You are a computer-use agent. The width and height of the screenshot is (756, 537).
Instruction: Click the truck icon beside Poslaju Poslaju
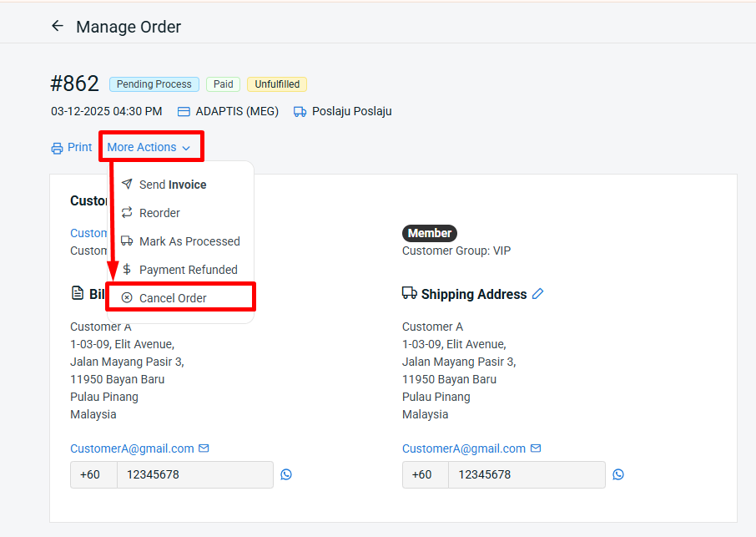coord(300,111)
